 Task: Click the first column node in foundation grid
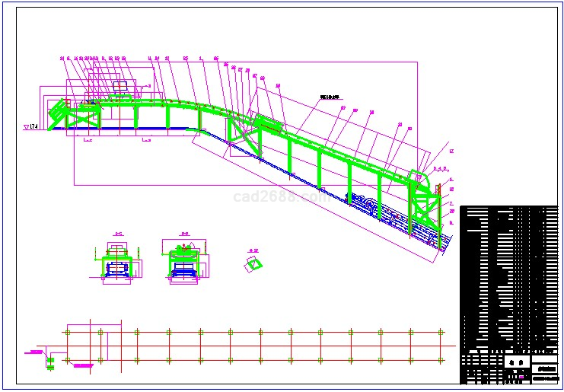(68, 332)
